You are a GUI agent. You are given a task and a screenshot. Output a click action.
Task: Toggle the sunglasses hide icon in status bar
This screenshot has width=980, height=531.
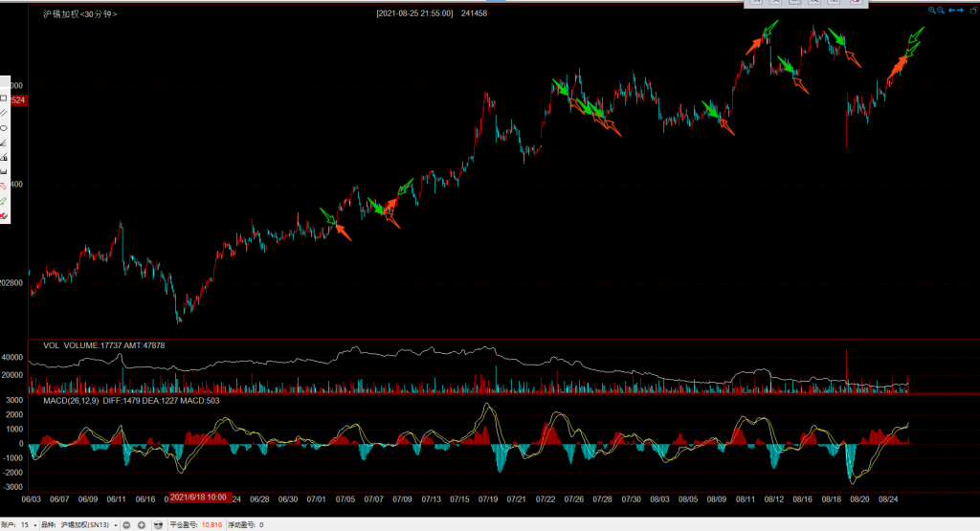(x=158, y=524)
